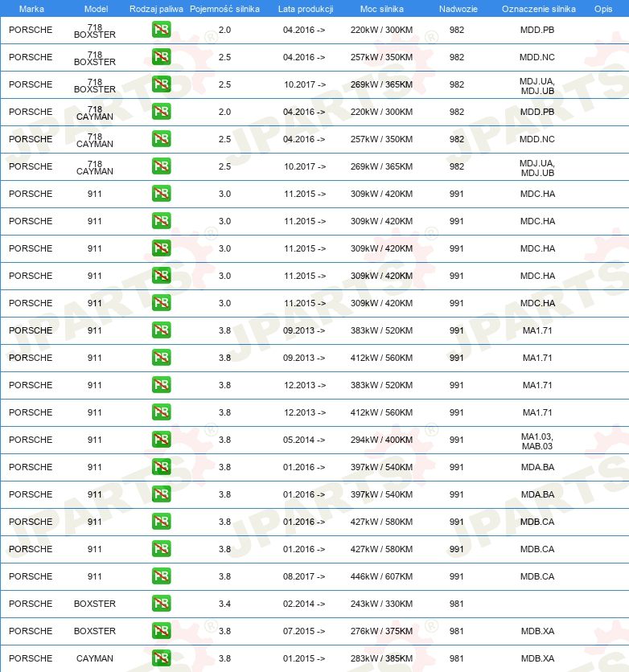Click fuel icon in Cayman 283kW / 385KM row
Viewport: 629px width, 672px height.
tap(161, 658)
